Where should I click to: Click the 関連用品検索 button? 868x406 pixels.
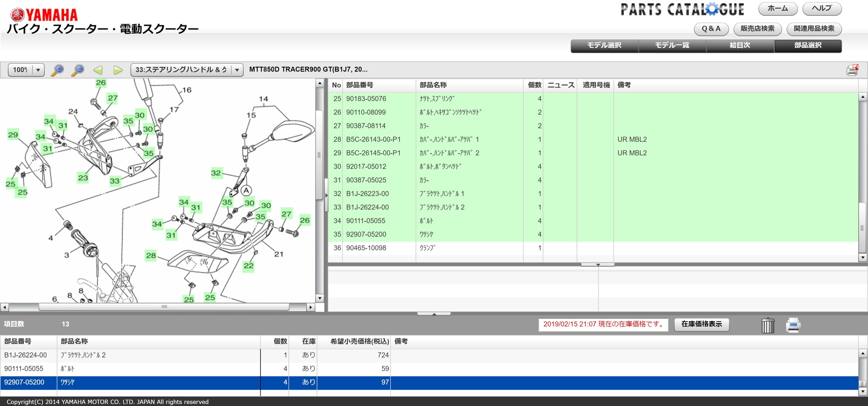pos(814,29)
